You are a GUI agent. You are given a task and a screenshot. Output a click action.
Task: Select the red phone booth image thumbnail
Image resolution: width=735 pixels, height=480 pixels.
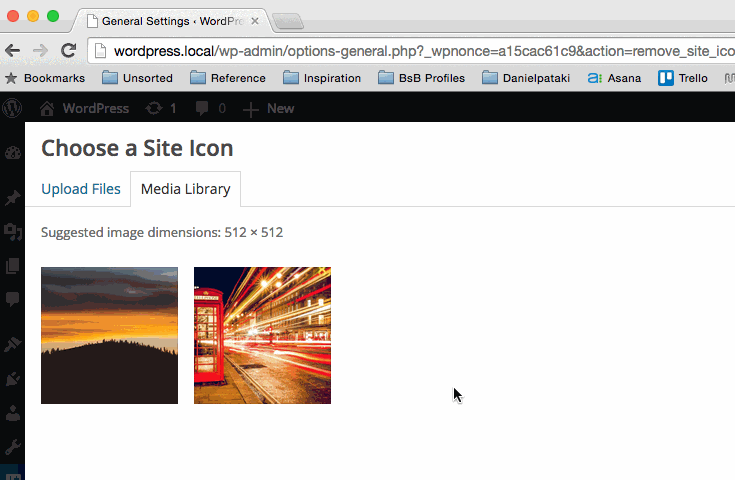[x=262, y=335]
